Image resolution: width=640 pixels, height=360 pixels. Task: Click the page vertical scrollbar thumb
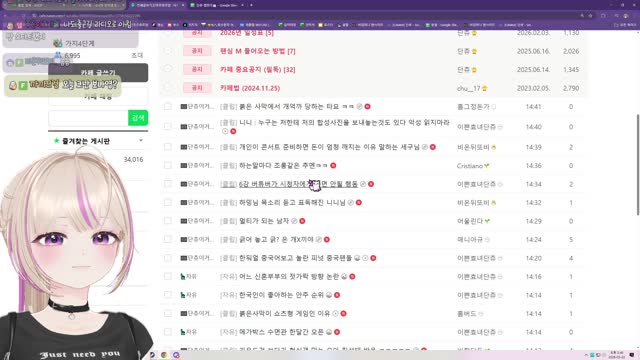638,164
